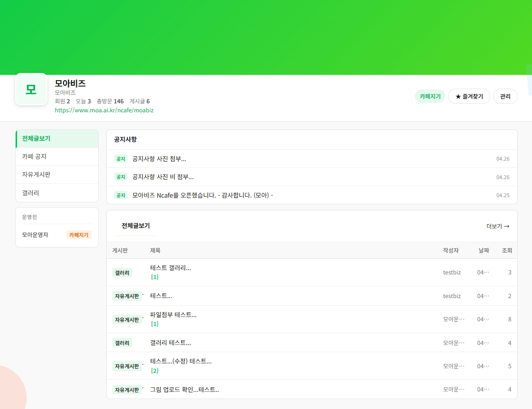The image size is (532, 409).
Task: Open the 파일첨부 테스트 post
Action: 173,315
